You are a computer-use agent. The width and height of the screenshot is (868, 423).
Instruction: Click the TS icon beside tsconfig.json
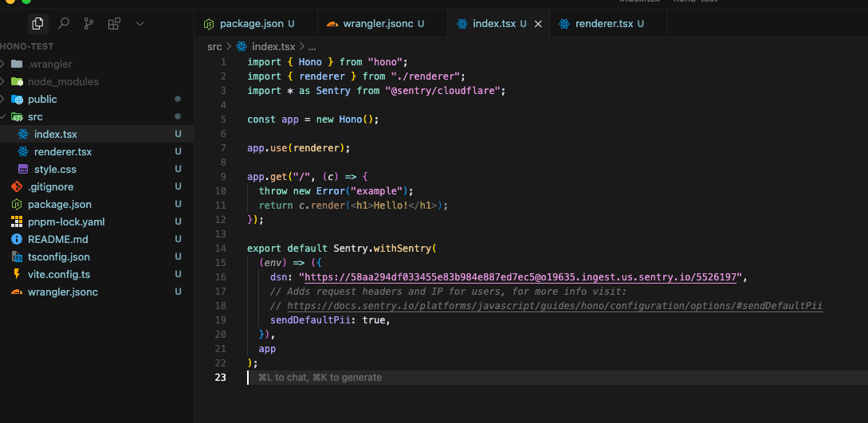click(x=17, y=257)
